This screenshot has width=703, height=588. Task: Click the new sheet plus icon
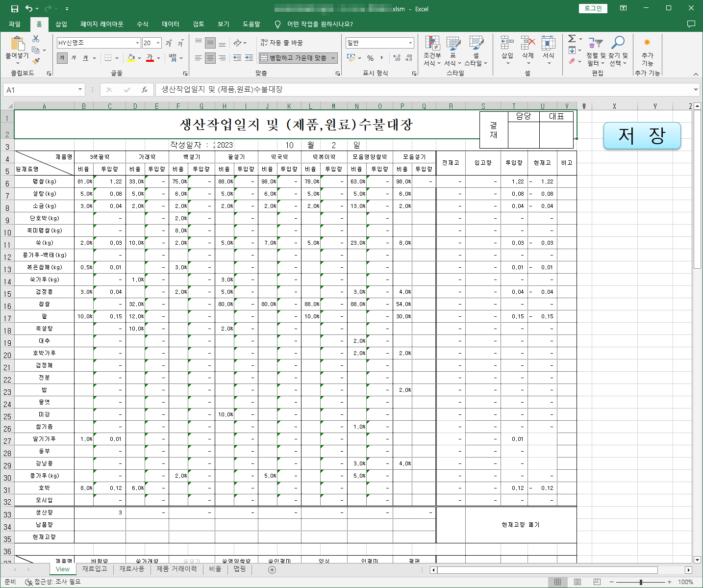point(272,569)
